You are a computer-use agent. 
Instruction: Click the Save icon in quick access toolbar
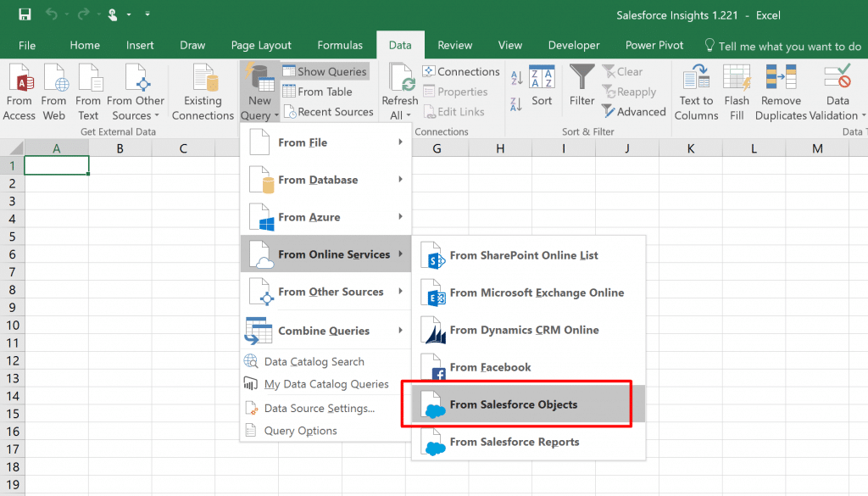pos(25,14)
